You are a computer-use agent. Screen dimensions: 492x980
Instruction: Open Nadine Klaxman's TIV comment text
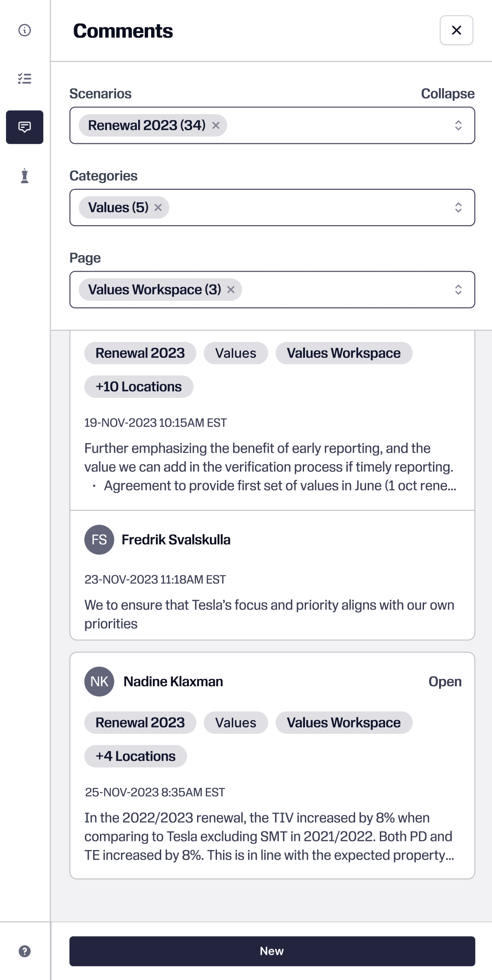269,836
